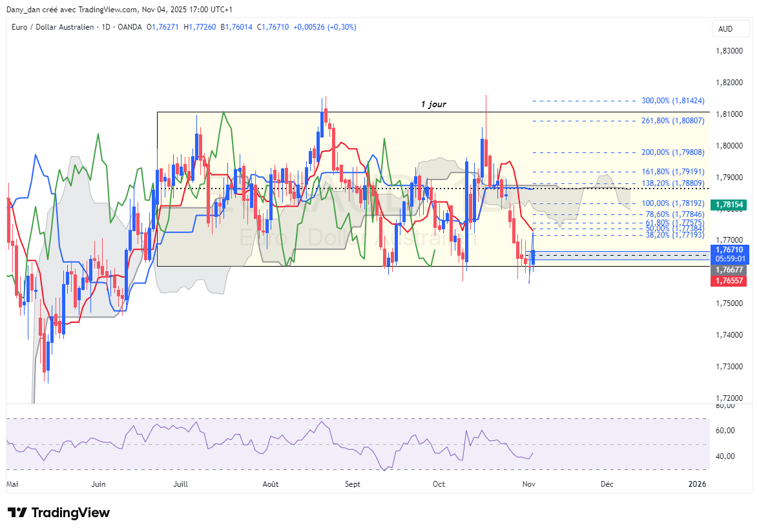Click the Nov label on time axis
759x532 pixels.
pyautogui.click(x=528, y=484)
